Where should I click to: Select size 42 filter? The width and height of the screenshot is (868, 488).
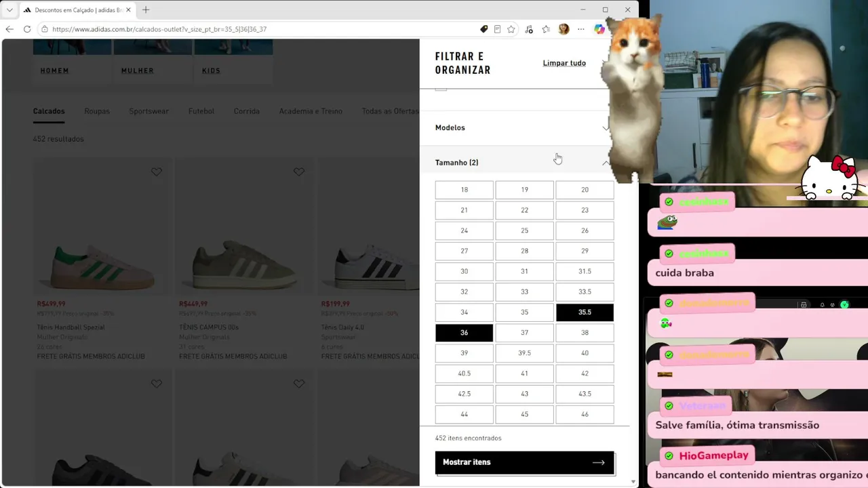coord(585,373)
